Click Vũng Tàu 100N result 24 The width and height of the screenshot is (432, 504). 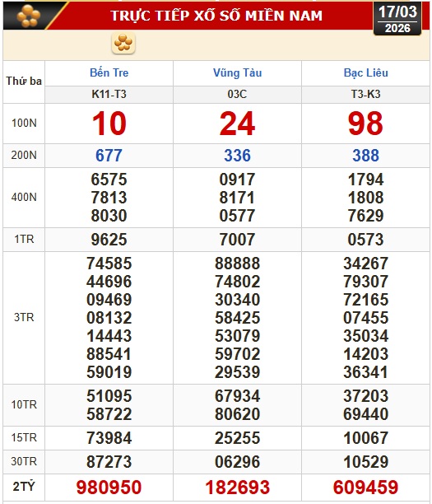tap(237, 124)
